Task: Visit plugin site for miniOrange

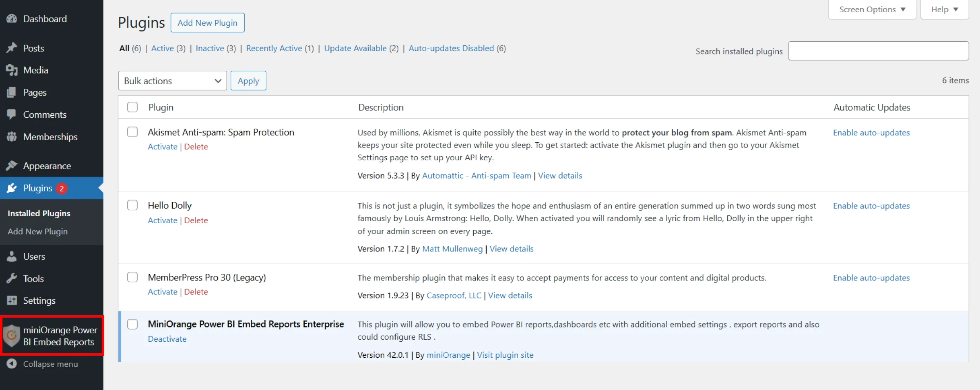Action: tap(505, 355)
